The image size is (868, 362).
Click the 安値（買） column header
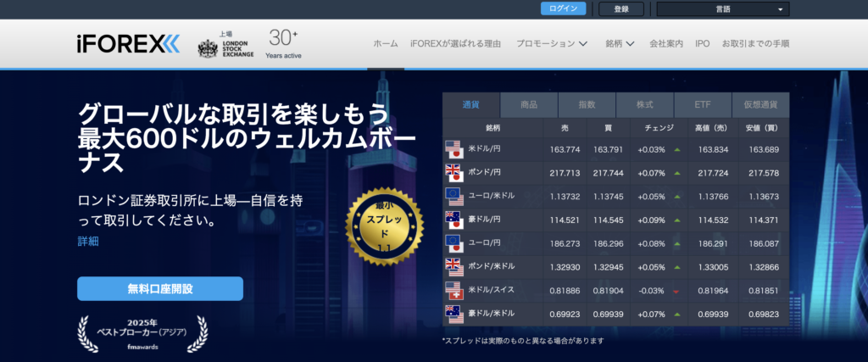pyautogui.click(x=764, y=128)
